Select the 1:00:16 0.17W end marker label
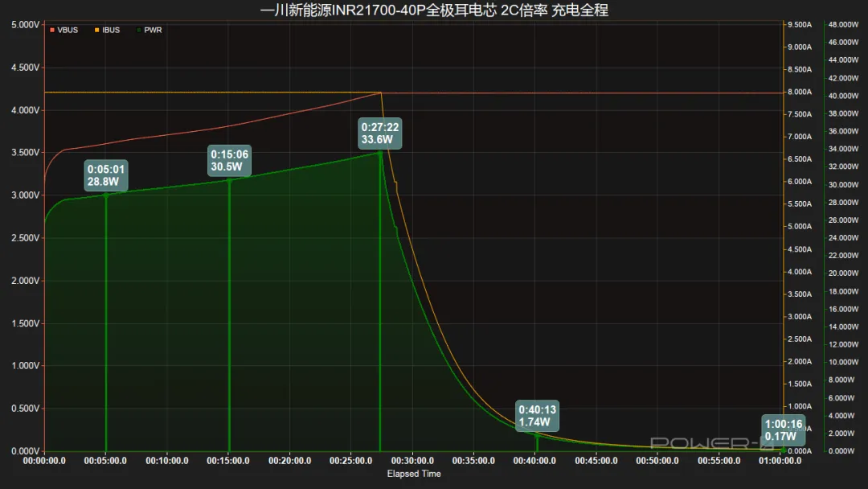The height and width of the screenshot is (489, 868). 784,430
